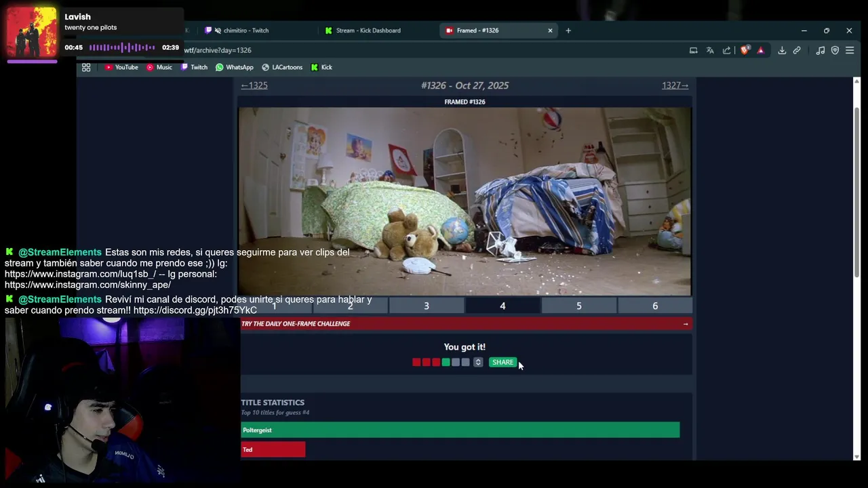Click the skinny_ape instagram link in chat overlay
Screen dimensions: 868x488
pyautogui.click(x=87, y=285)
